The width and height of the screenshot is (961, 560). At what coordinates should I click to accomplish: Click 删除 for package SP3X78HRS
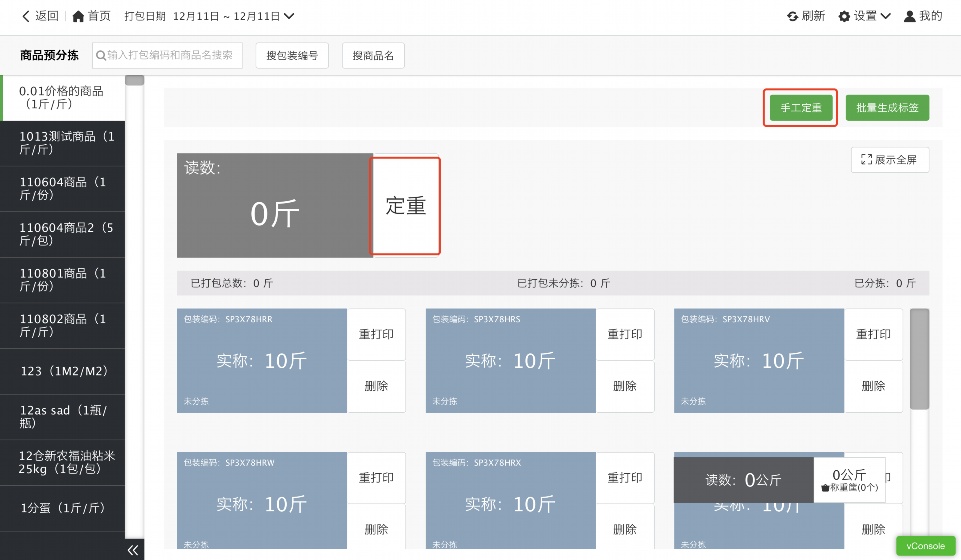625,386
